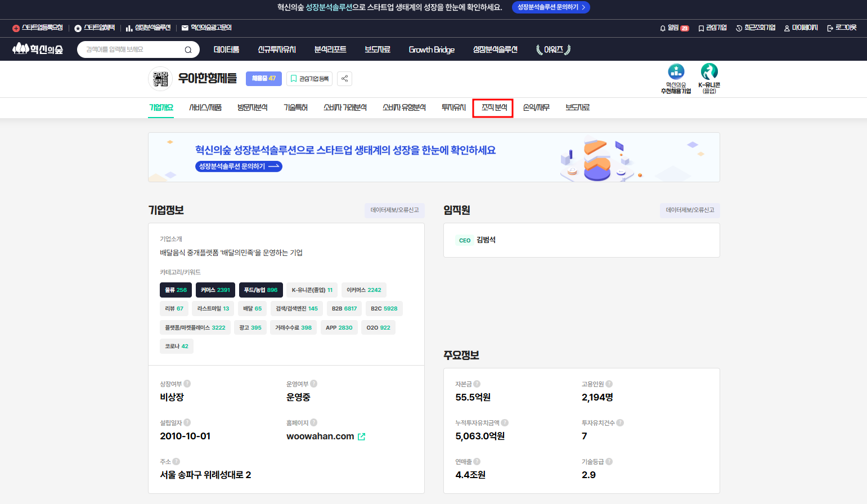
Task: Click the 채용중 47 badge
Action: pyautogui.click(x=264, y=79)
